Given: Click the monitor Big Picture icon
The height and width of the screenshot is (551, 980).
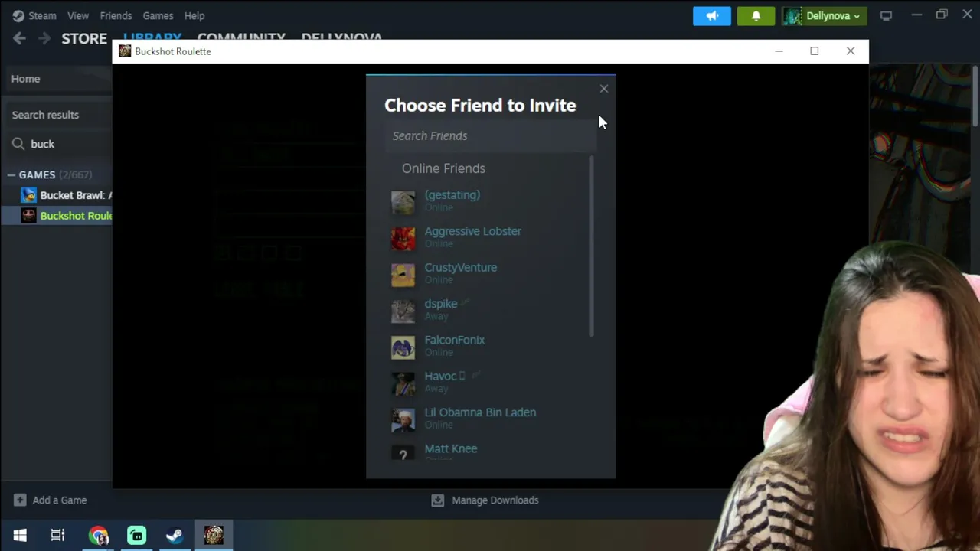Looking at the screenshot, I should pyautogui.click(x=886, y=15).
